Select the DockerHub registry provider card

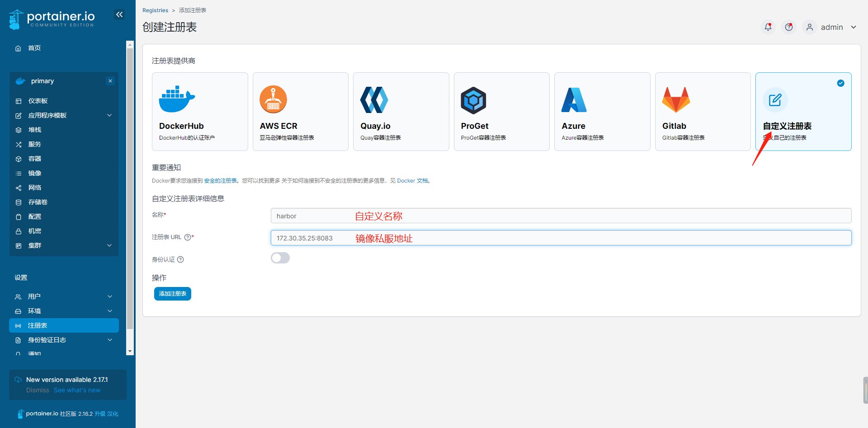click(x=200, y=112)
